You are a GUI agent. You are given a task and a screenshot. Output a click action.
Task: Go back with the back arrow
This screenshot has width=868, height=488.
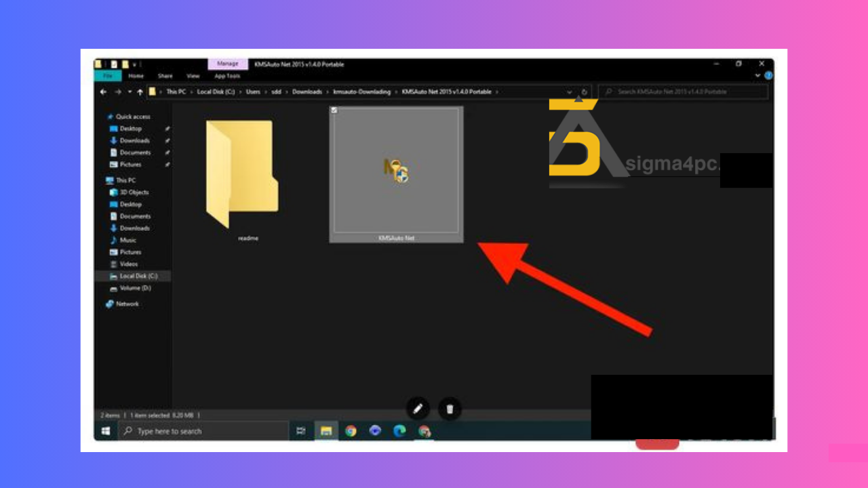[103, 91]
